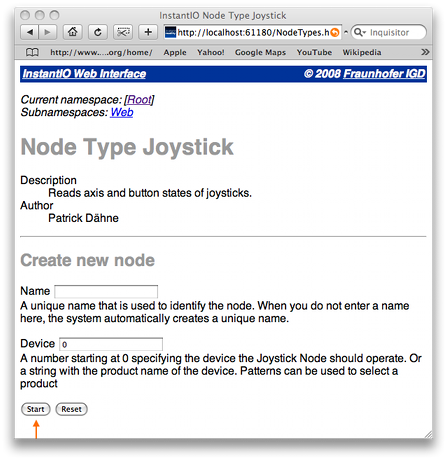Open the Fraunhofer IGD link
This screenshot has height=459, width=446.
tap(385, 74)
